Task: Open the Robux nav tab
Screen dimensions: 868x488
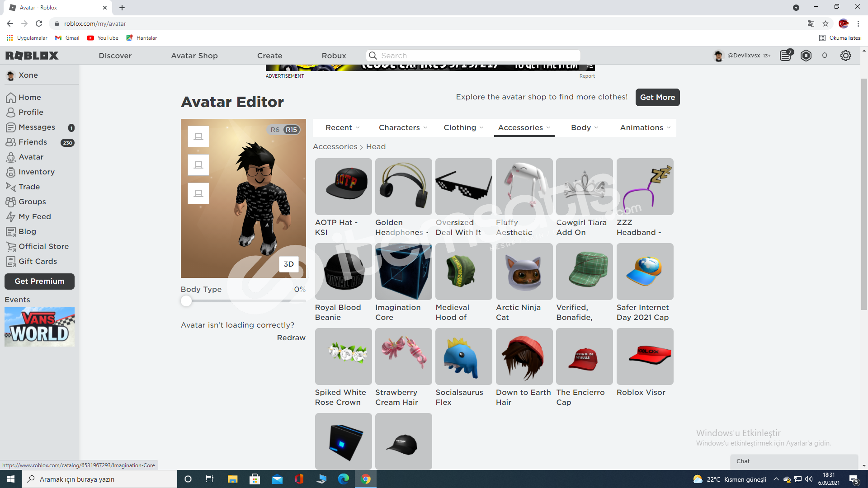Action: 334,56
